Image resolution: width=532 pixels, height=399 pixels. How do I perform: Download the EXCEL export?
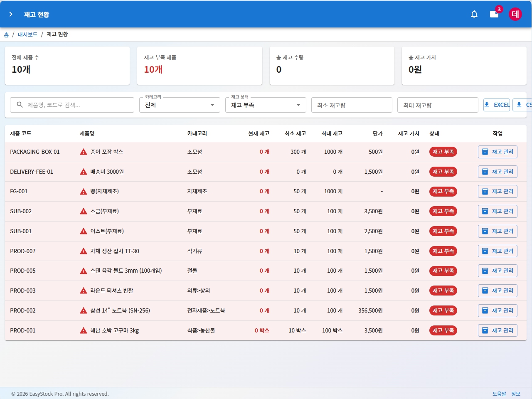(x=497, y=105)
